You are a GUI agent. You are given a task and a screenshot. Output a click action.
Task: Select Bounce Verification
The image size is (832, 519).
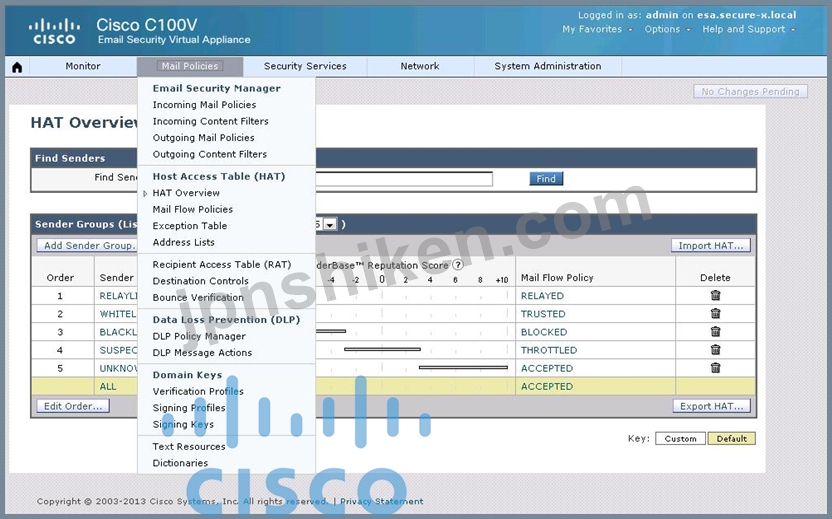tap(198, 298)
